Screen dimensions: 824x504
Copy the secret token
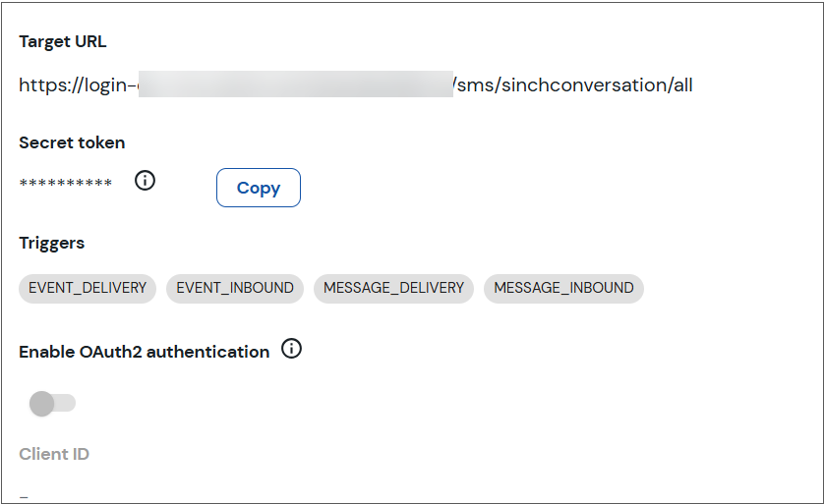[x=258, y=188]
